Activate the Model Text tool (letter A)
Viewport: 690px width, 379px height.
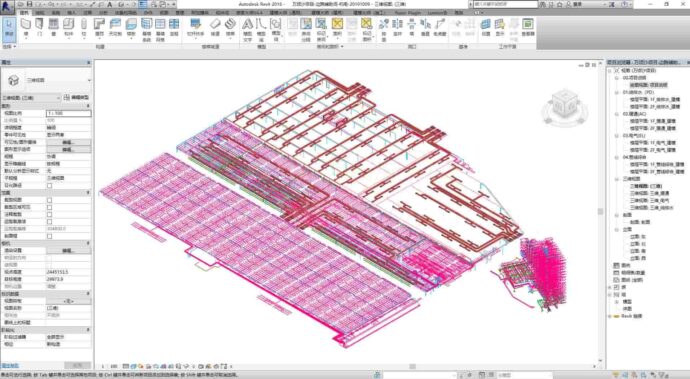click(248, 29)
